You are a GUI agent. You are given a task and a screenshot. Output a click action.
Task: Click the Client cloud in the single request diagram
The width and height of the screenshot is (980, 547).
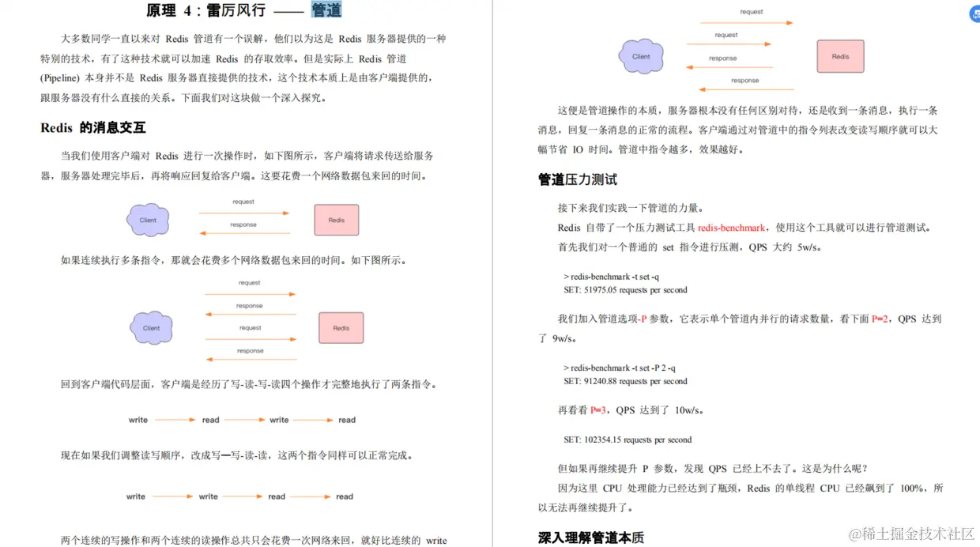pos(148,220)
